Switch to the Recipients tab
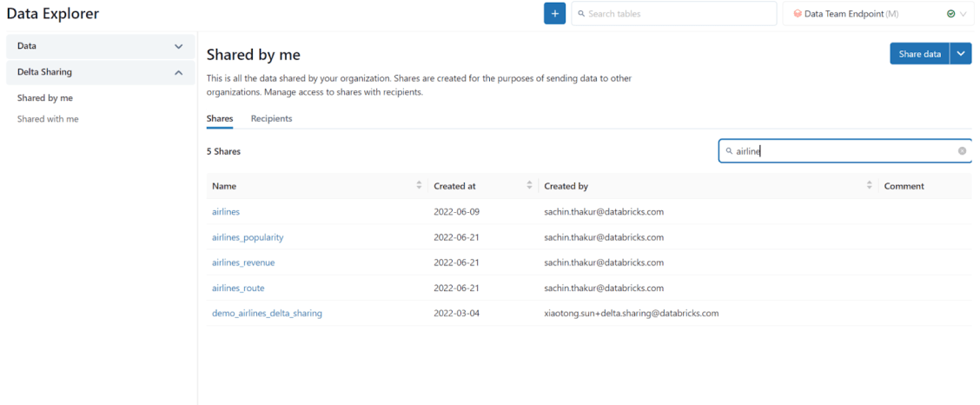The width and height of the screenshot is (980, 405). (x=271, y=118)
